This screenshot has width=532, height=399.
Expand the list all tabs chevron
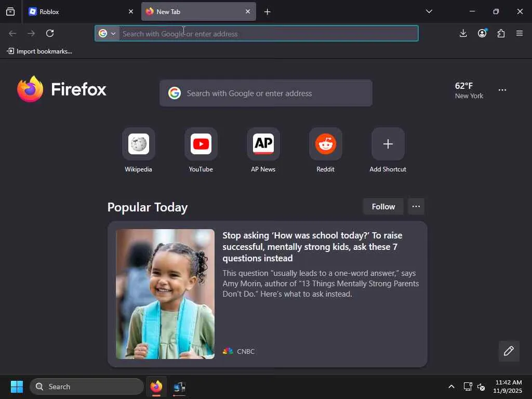[429, 11]
